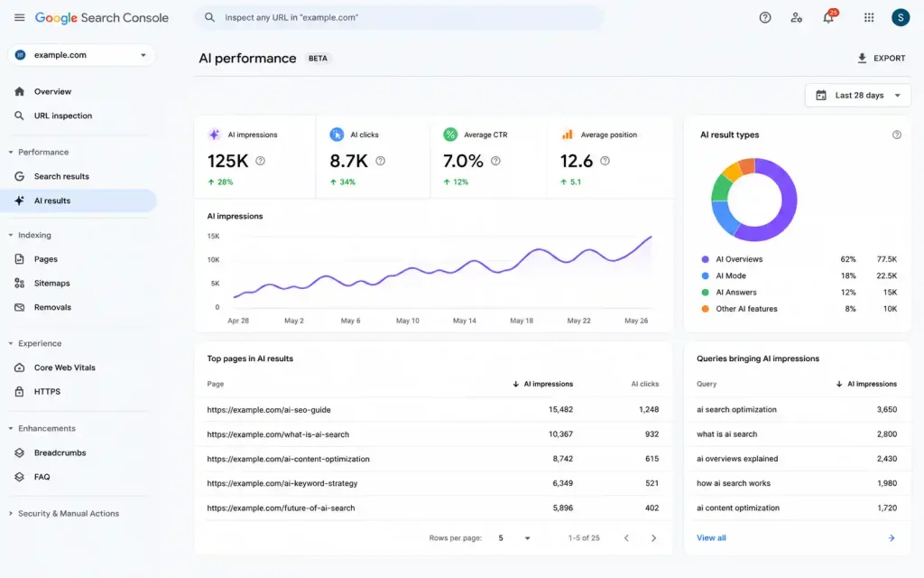Open the notifications bell
The image size is (924, 578).
[x=828, y=18]
